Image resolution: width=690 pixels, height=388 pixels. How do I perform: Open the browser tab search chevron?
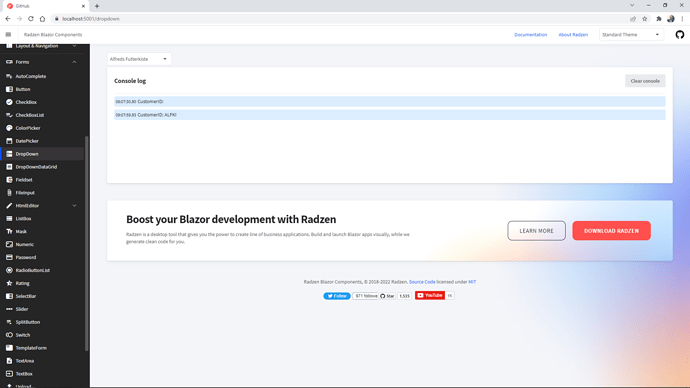click(632, 6)
